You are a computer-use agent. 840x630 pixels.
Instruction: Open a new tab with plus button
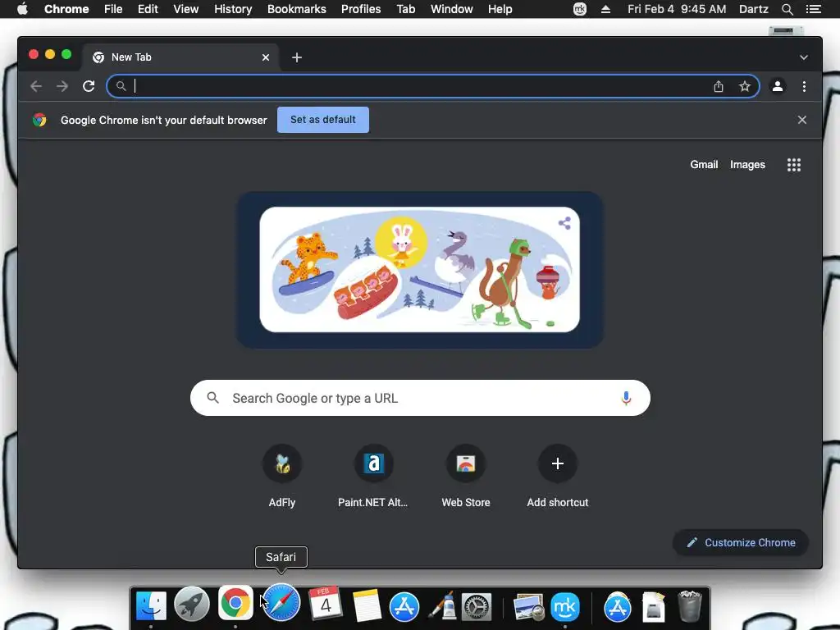click(297, 57)
